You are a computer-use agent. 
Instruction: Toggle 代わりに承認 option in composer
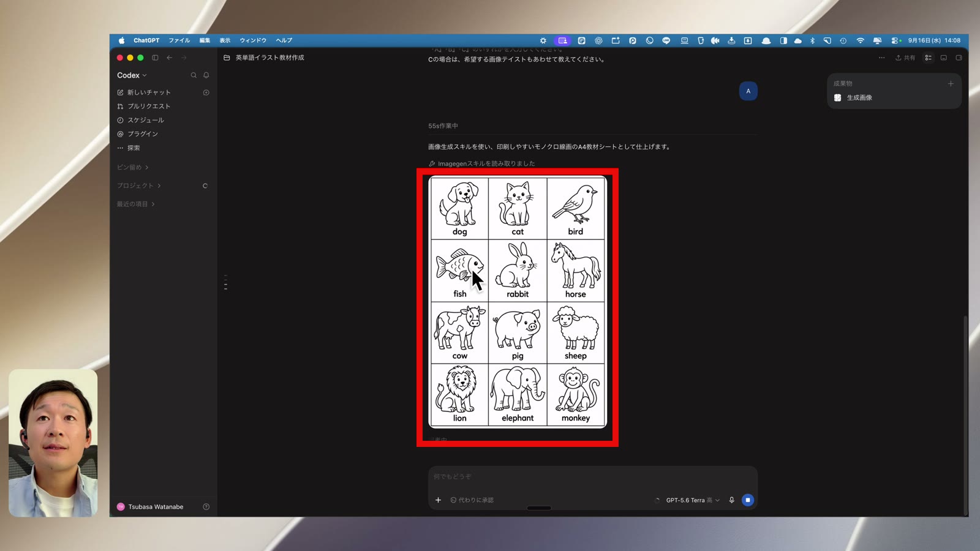coord(472,500)
